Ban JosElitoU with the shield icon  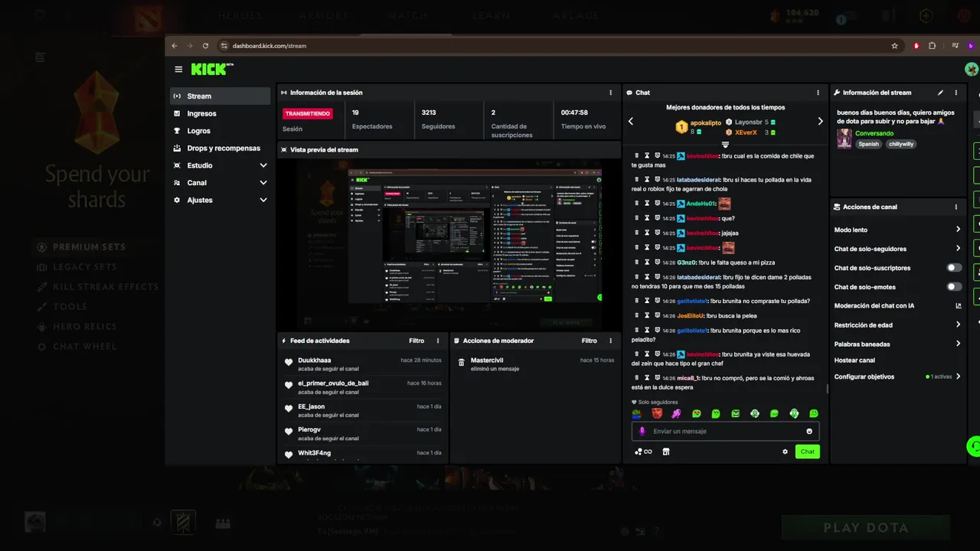pyautogui.click(x=657, y=315)
